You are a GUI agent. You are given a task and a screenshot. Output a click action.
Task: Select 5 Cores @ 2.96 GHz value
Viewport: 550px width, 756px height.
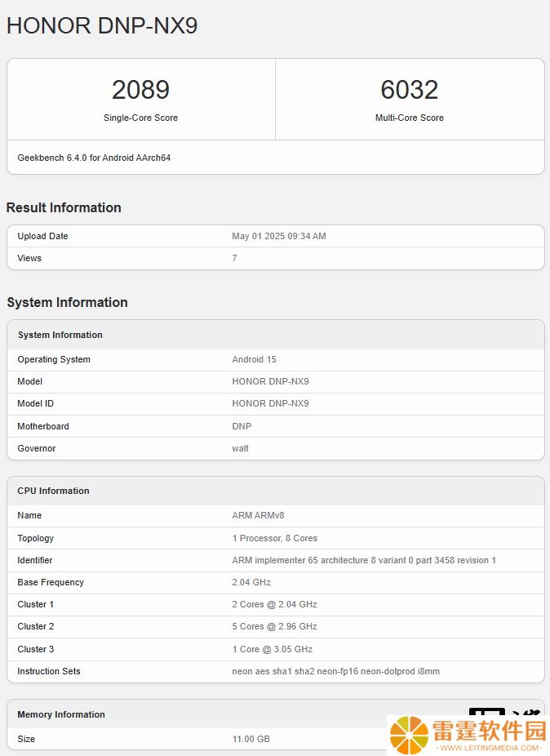pyautogui.click(x=274, y=627)
